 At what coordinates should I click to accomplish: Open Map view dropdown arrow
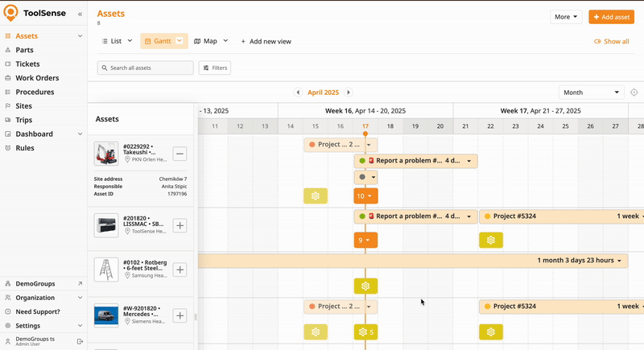(x=225, y=40)
